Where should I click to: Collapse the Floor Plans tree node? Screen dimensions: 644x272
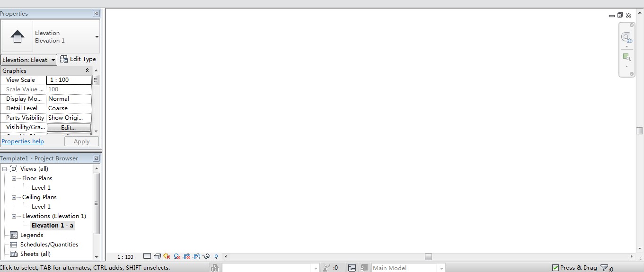click(x=14, y=178)
